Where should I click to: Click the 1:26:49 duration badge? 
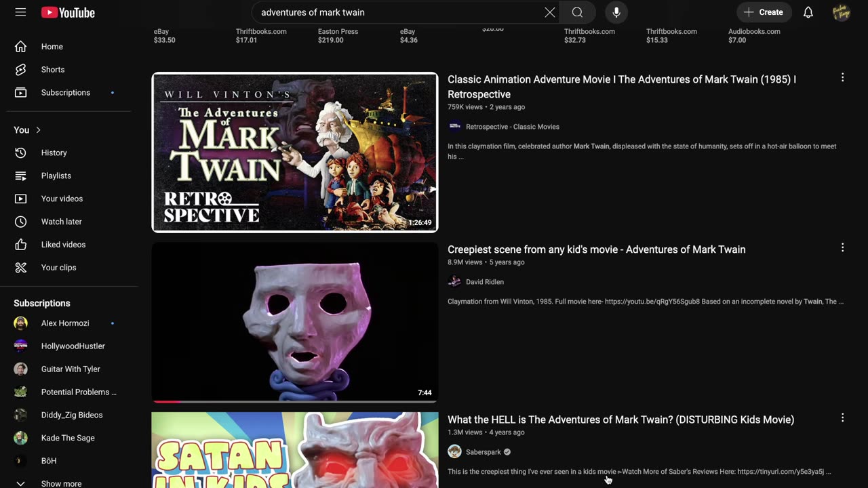420,223
